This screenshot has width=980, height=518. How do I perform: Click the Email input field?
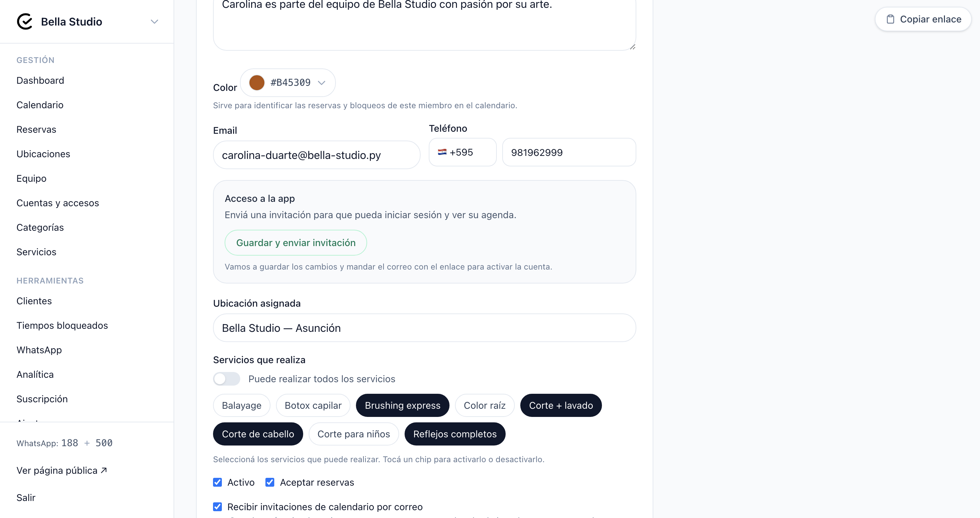316,155
